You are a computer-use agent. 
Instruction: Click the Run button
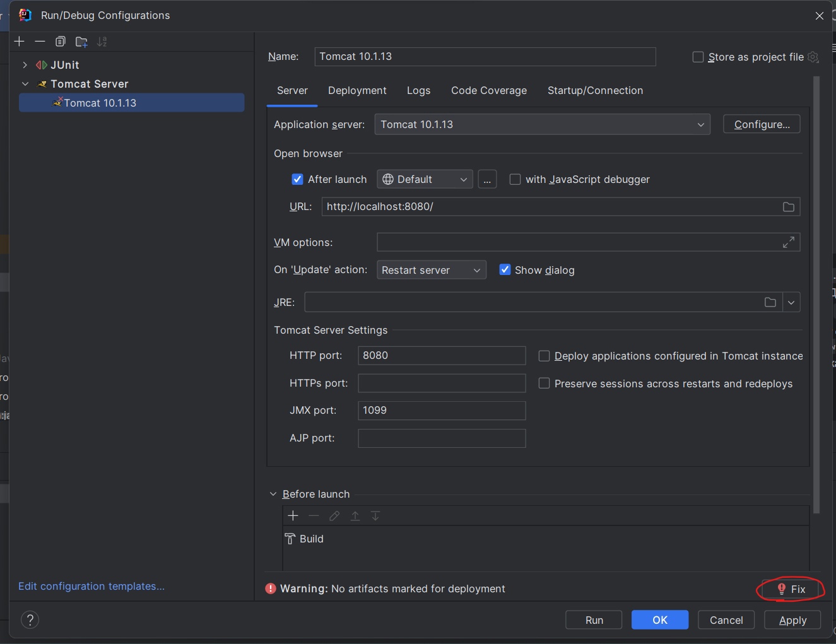coord(594,620)
